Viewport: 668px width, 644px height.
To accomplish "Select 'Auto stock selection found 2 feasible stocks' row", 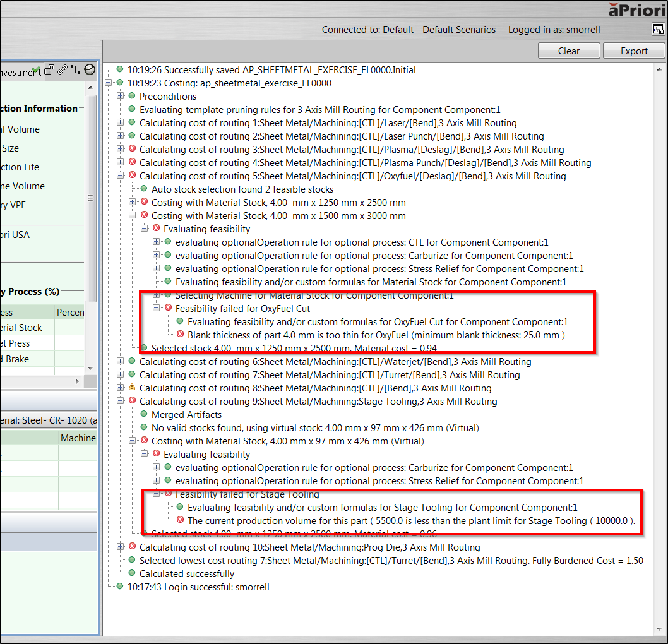I will click(242, 189).
